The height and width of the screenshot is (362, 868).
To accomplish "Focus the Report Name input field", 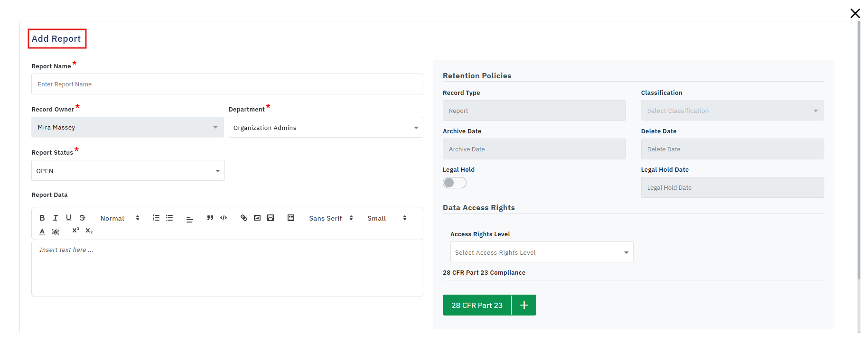I will coord(227,84).
